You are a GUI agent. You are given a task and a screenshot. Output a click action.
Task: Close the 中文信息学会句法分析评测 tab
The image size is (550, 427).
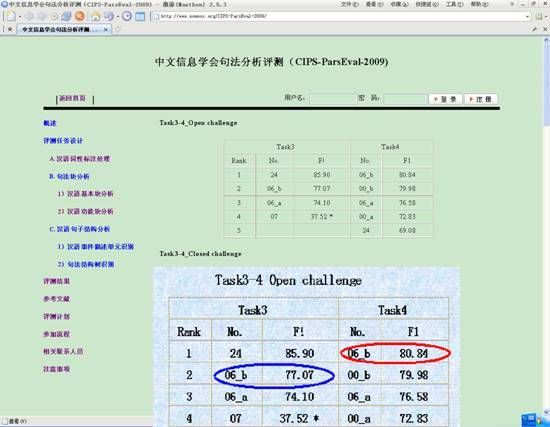coord(106,30)
